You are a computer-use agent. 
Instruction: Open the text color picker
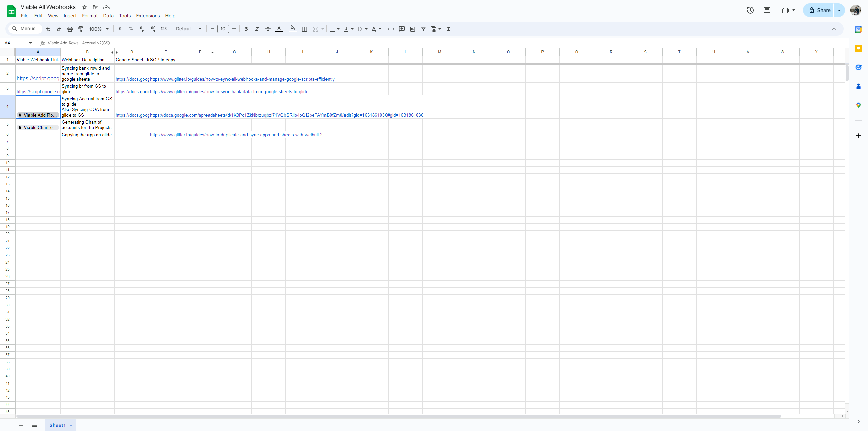pyautogui.click(x=279, y=29)
